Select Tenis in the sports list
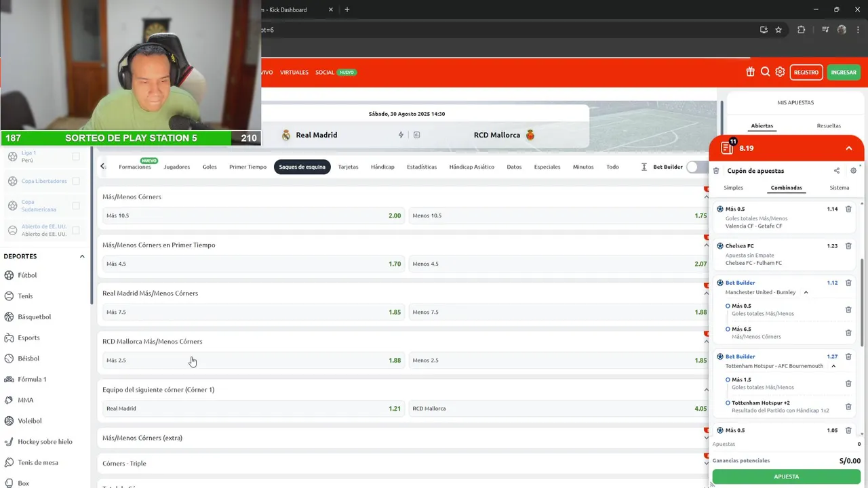This screenshot has width=868, height=488. point(25,296)
